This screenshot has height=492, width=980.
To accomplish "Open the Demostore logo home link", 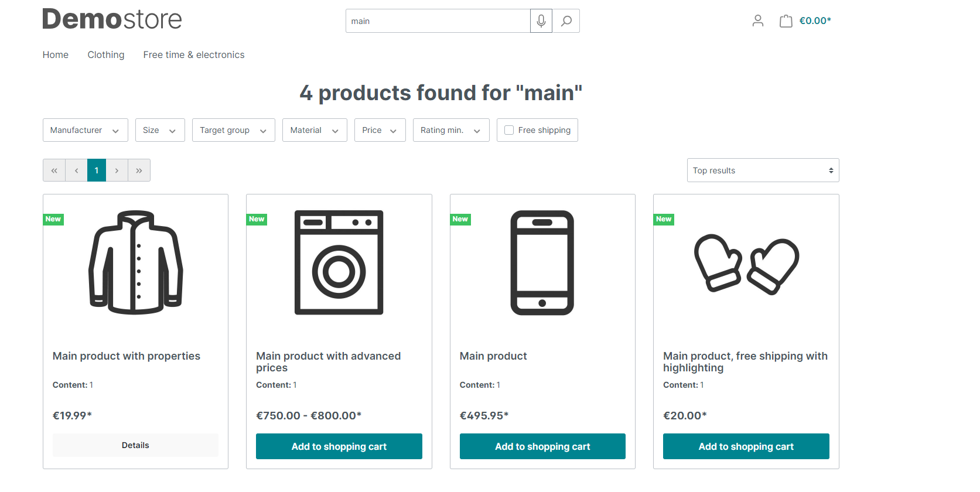I will pyautogui.click(x=112, y=19).
